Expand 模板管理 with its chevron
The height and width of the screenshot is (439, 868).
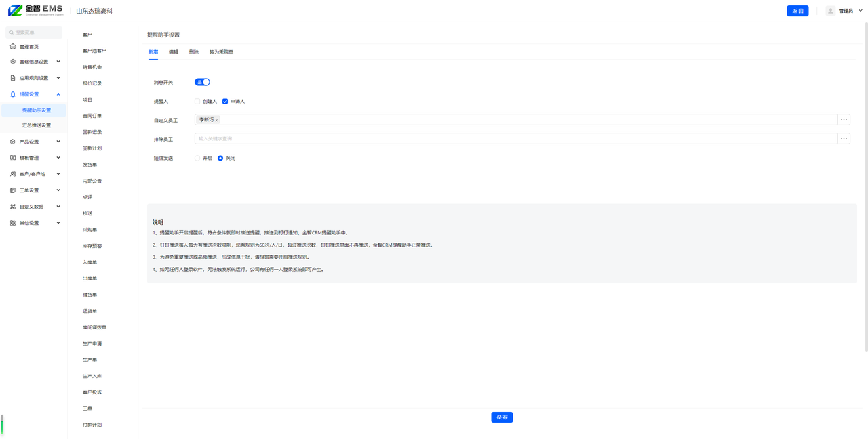[x=58, y=158]
